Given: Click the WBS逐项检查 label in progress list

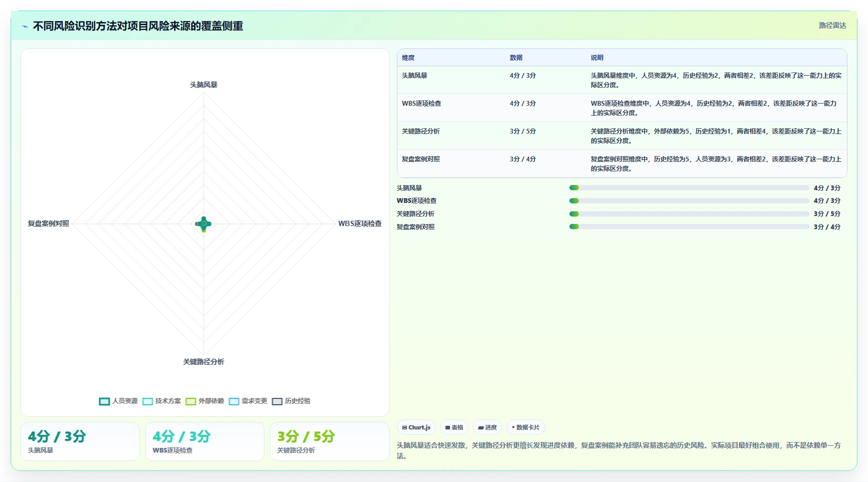Looking at the screenshot, I should 416,201.
